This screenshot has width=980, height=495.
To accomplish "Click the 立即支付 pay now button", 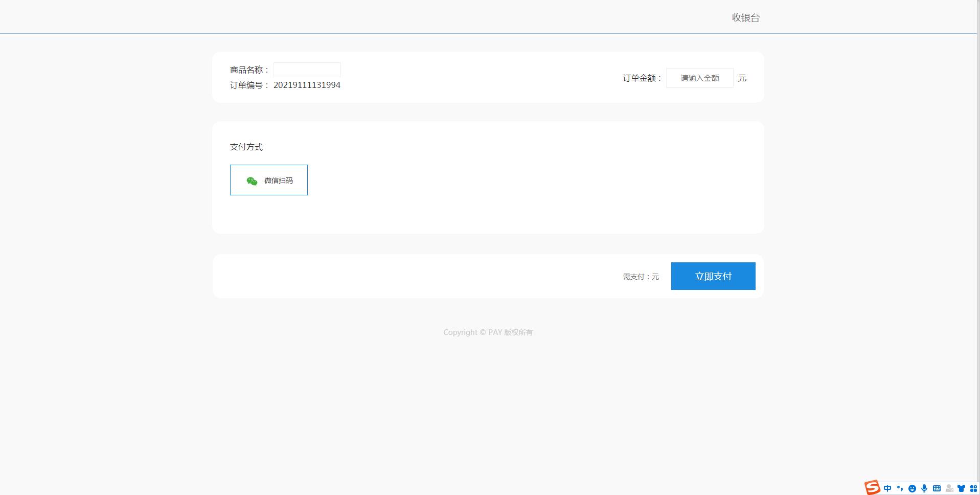I will click(x=713, y=276).
